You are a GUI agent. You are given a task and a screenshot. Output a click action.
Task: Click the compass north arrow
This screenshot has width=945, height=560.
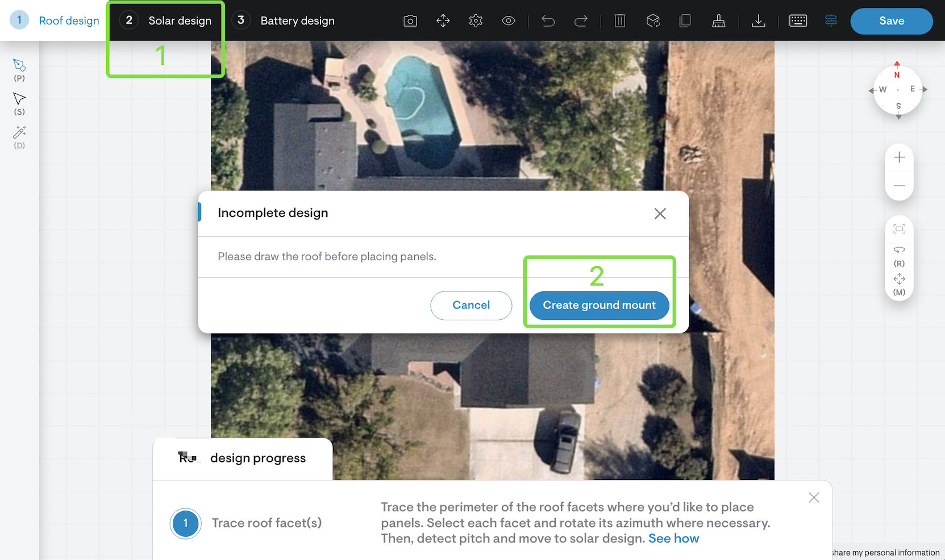pos(897,65)
